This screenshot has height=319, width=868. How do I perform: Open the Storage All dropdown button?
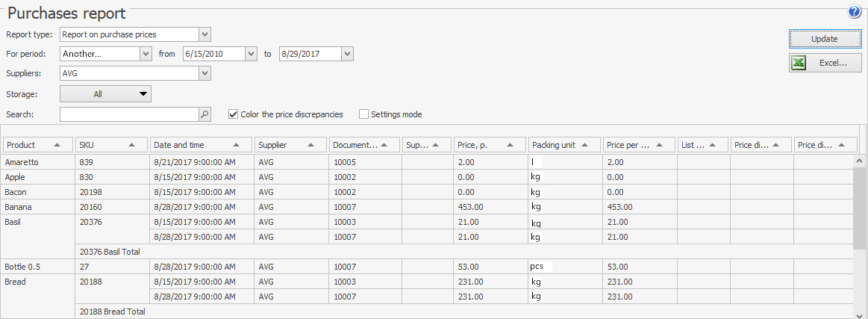pyautogui.click(x=105, y=94)
